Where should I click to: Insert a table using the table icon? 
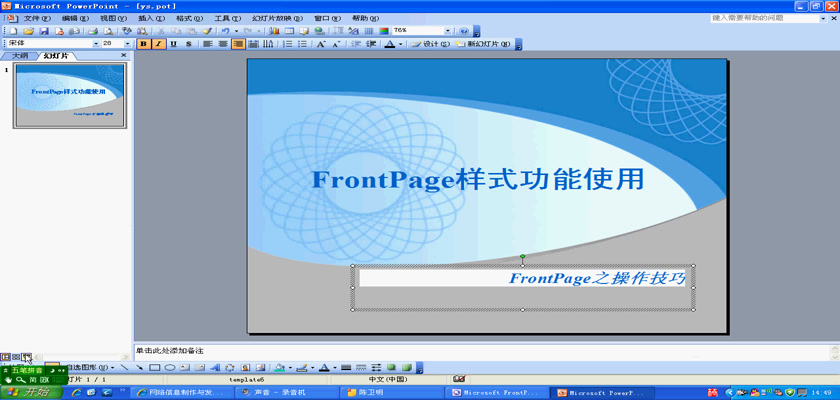click(x=289, y=31)
